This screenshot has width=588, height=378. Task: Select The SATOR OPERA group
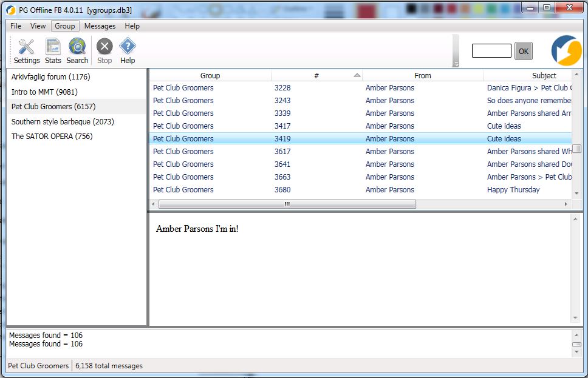pos(52,137)
